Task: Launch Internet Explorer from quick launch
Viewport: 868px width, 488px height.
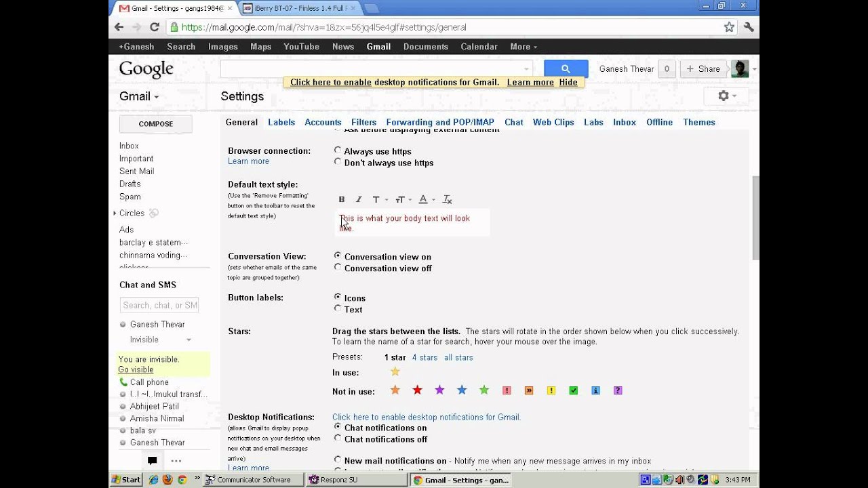Action: [153, 480]
